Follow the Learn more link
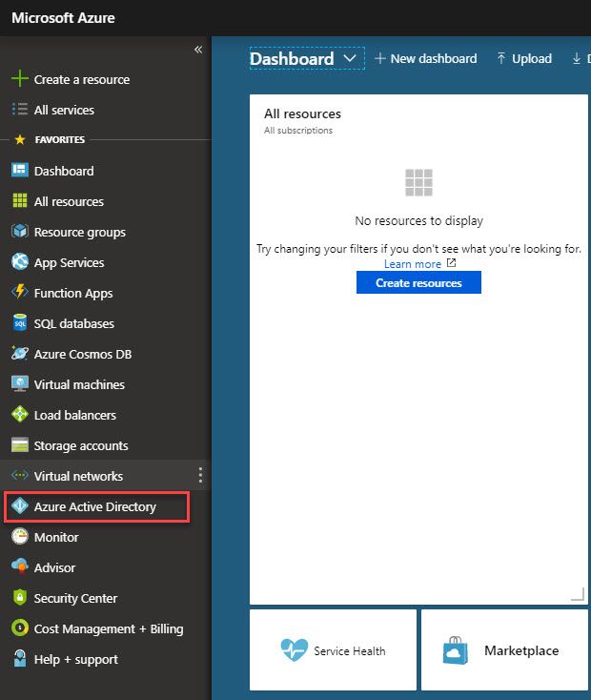Viewport: 591px width, 700px height. (x=413, y=264)
